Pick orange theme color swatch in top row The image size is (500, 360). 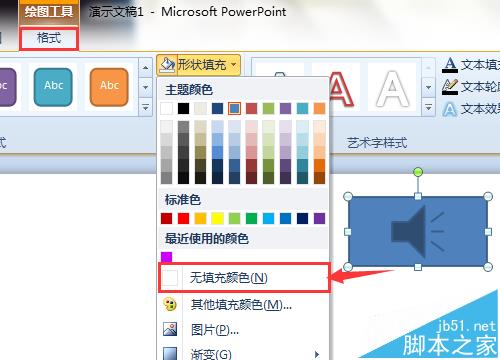click(319, 108)
